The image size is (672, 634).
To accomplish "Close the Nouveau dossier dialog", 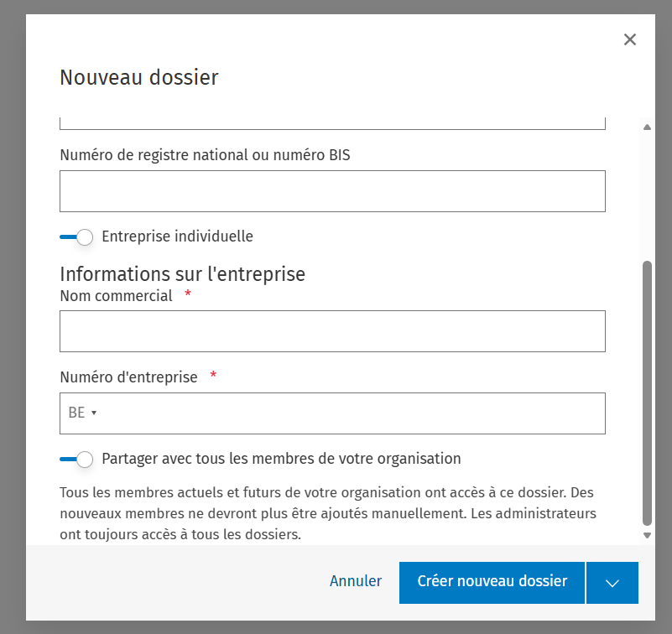I will coord(629,39).
